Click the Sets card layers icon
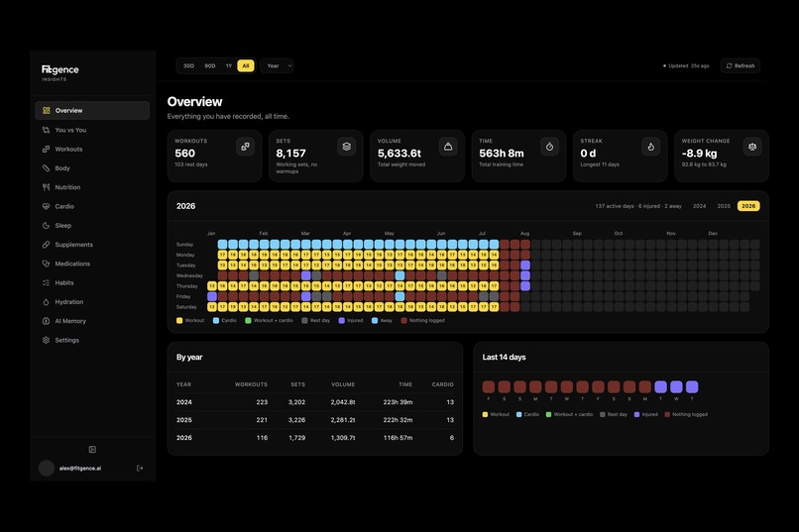Image resolution: width=799 pixels, height=532 pixels. click(x=347, y=147)
